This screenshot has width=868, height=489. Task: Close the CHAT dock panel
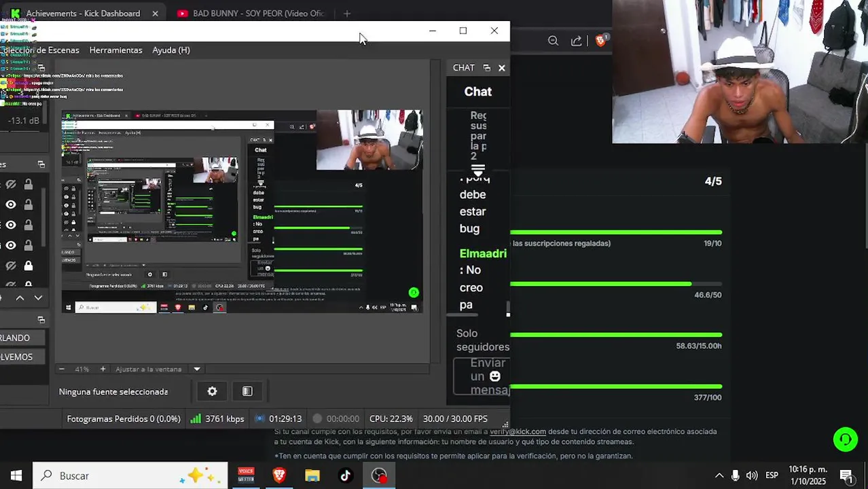pyautogui.click(x=501, y=68)
